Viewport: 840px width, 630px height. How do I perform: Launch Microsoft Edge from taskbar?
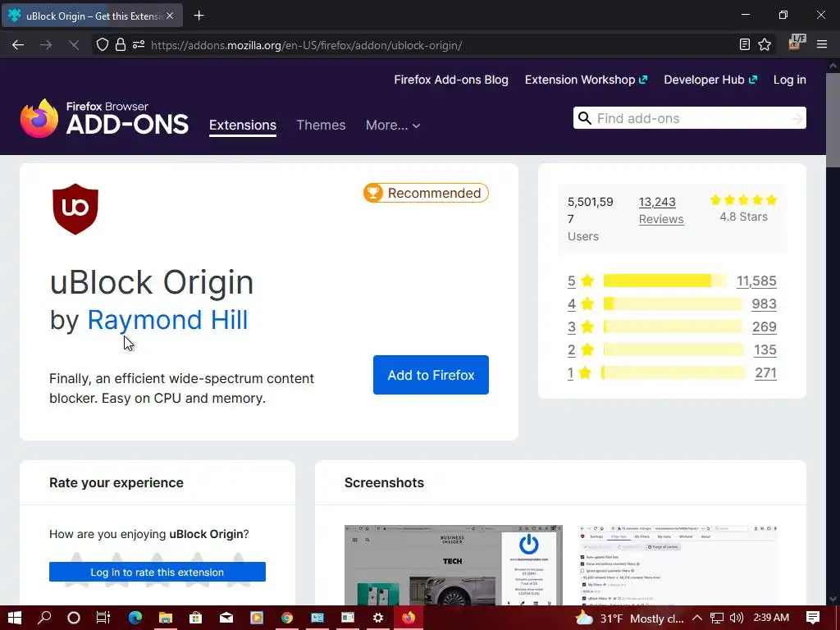pos(135,618)
